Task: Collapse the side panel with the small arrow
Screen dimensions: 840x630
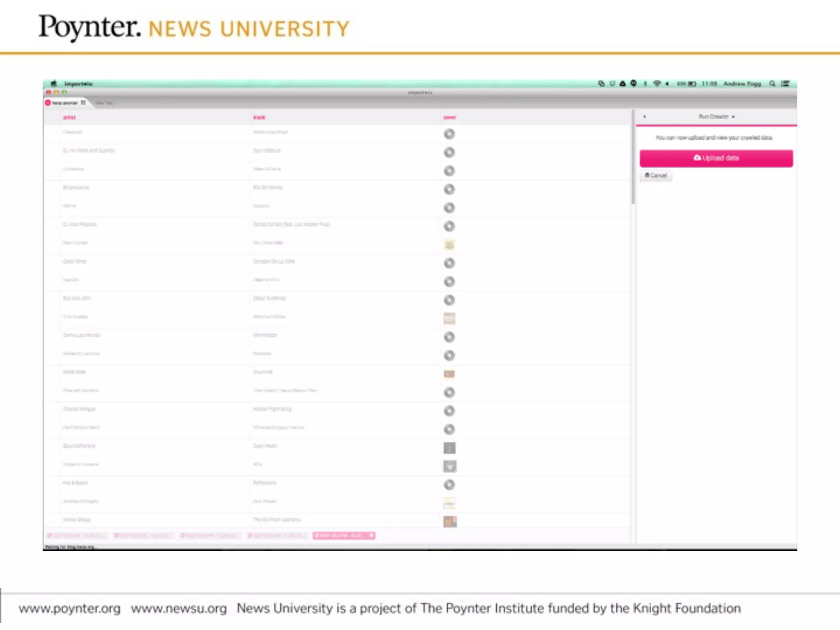Action: pyautogui.click(x=644, y=117)
